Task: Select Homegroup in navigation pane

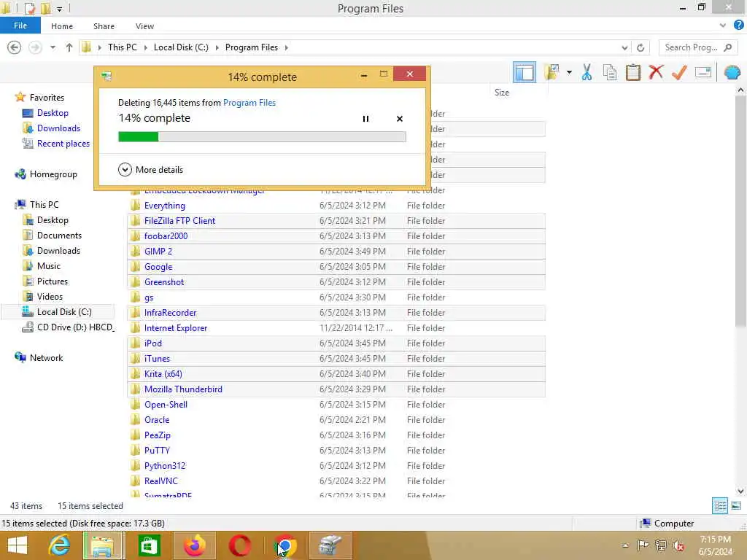Action: [x=53, y=174]
